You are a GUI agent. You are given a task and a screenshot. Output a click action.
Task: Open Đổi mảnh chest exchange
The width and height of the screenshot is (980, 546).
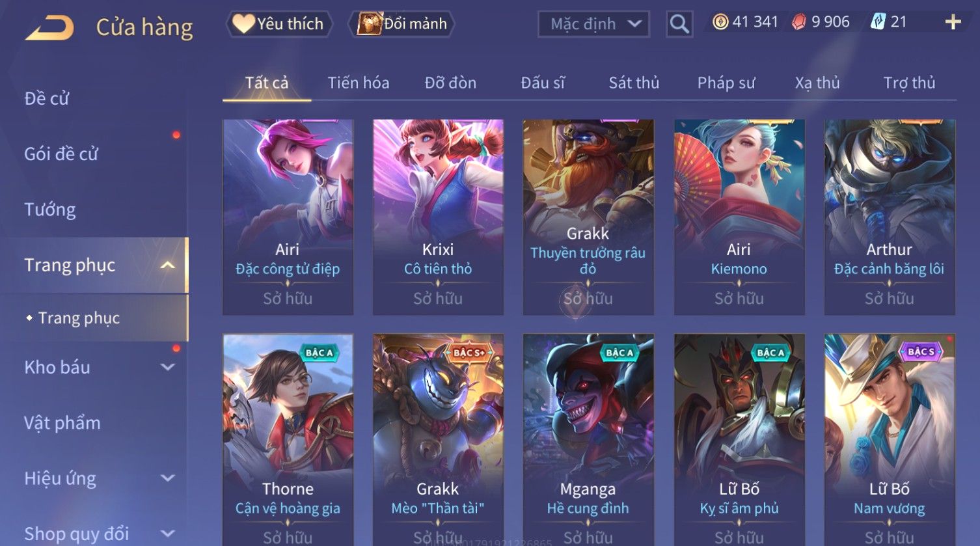402,24
